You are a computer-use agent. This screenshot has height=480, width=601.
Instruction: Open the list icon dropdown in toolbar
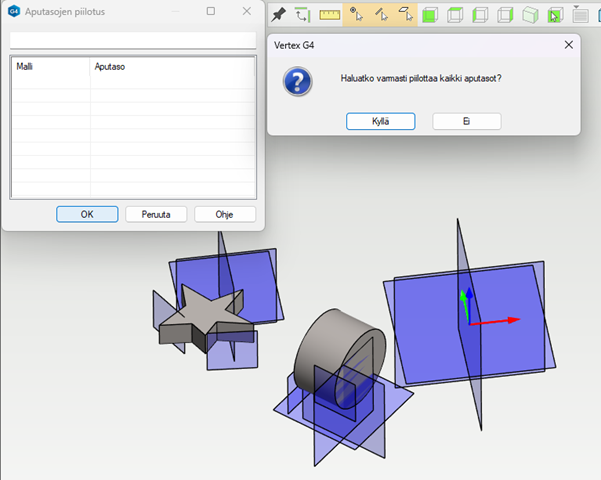point(580,15)
